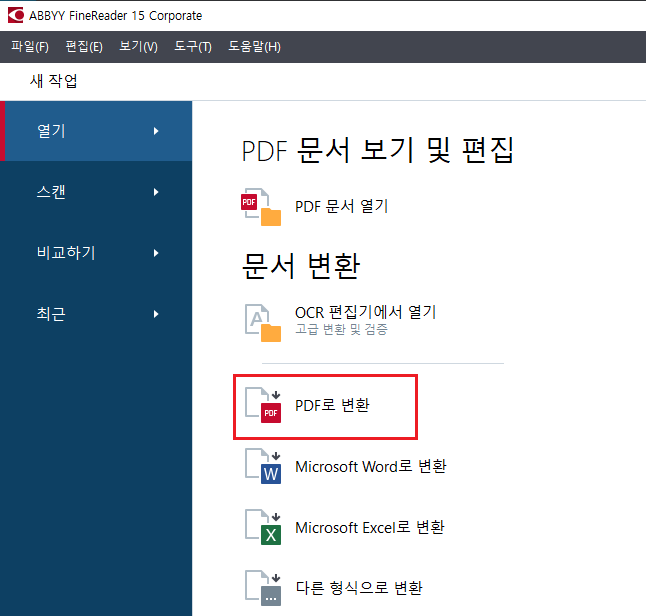Open the 도구(T) menu
This screenshot has width=646, height=616.
tap(193, 47)
